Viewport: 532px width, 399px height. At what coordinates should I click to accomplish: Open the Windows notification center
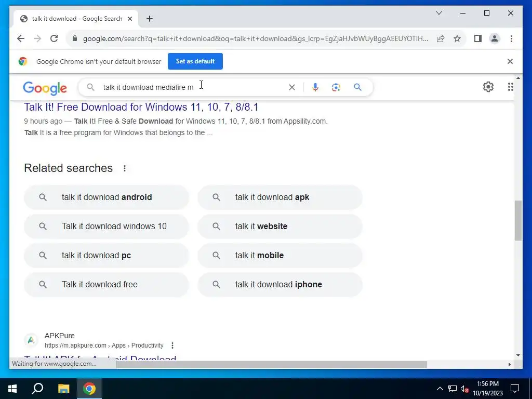[515, 389]
